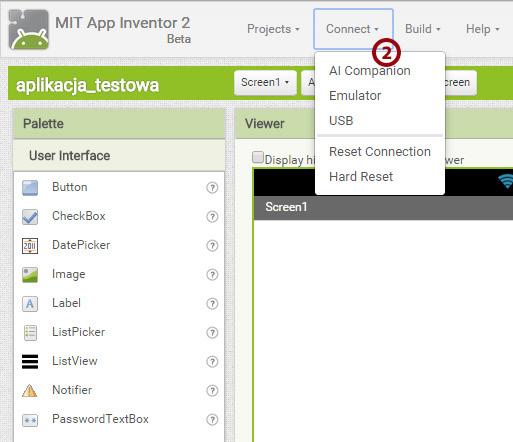The width and height of the screenshot is (513, 442).
Task: Select the ListView component icon
Action: (30, 362)
